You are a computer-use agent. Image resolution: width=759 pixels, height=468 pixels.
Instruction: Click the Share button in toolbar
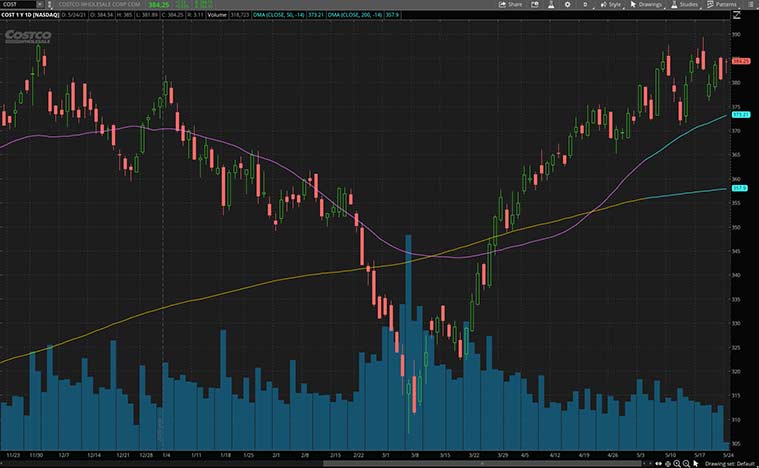511,5
